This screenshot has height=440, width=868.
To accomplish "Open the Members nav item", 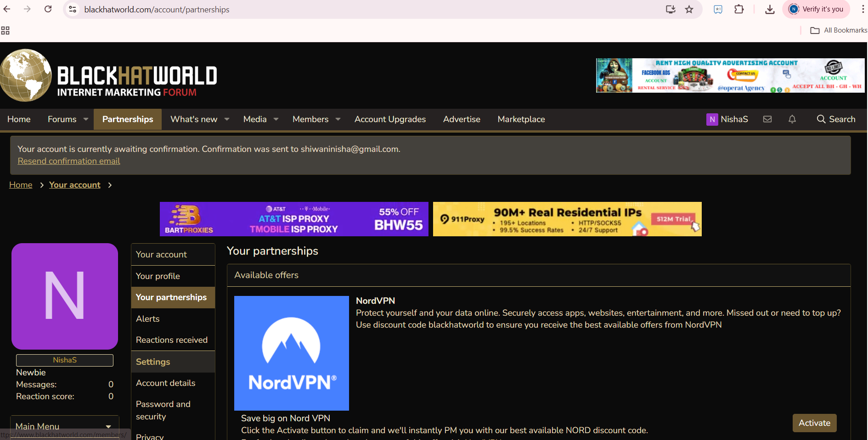I will click(x=310, y=119).
